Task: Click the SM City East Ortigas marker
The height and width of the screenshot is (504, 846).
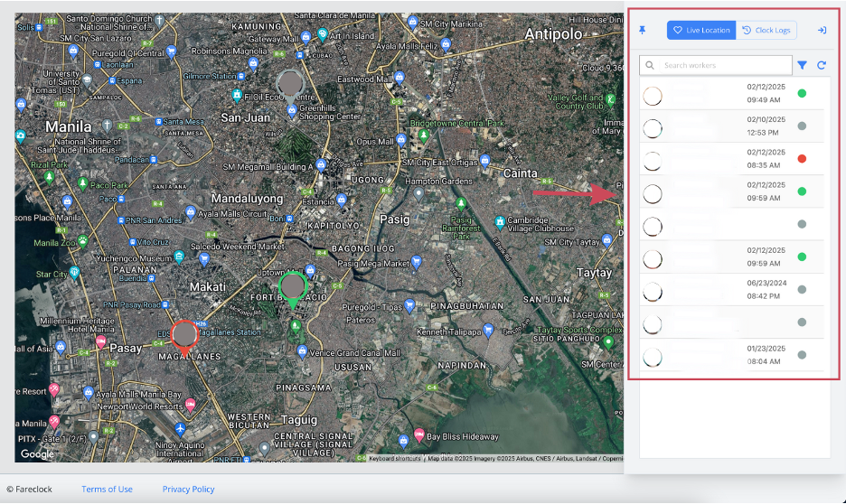Action: tap(484, 160)
